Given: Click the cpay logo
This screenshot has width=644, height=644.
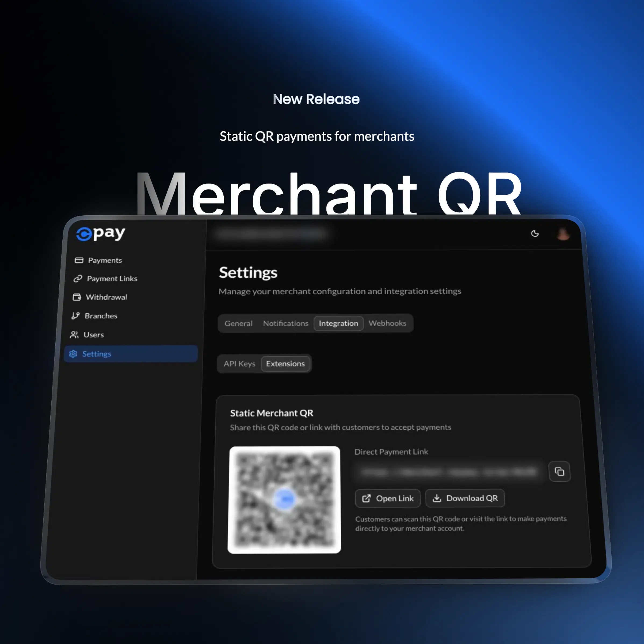Looking at the screenshot, I should click(x=100, y=233).
